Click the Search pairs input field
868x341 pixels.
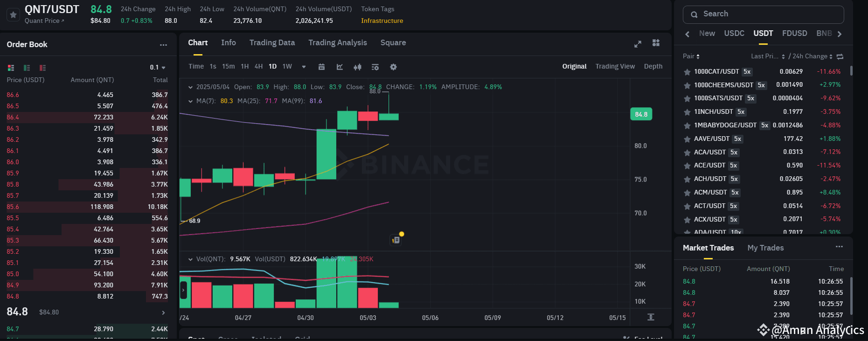coord(763,14)
